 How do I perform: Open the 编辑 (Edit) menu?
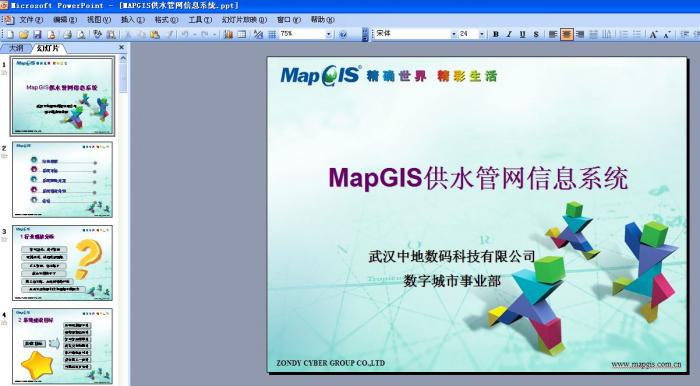coord(65,20)
